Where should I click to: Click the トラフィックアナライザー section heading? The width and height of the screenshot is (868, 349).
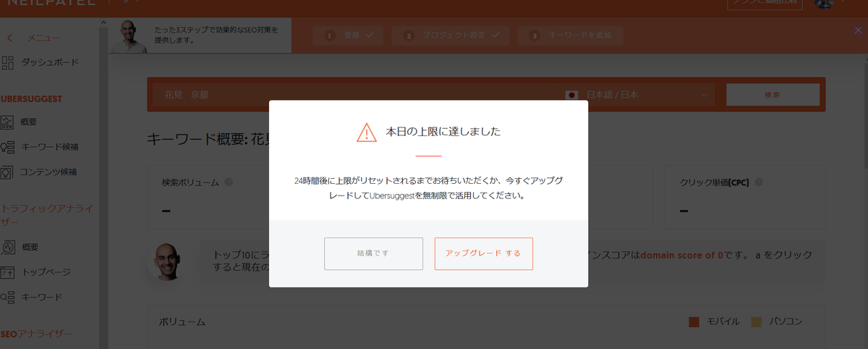pos(47,215)
